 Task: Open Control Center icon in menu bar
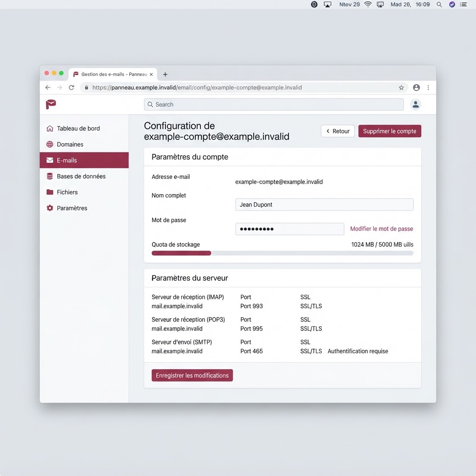coord(463,5)
